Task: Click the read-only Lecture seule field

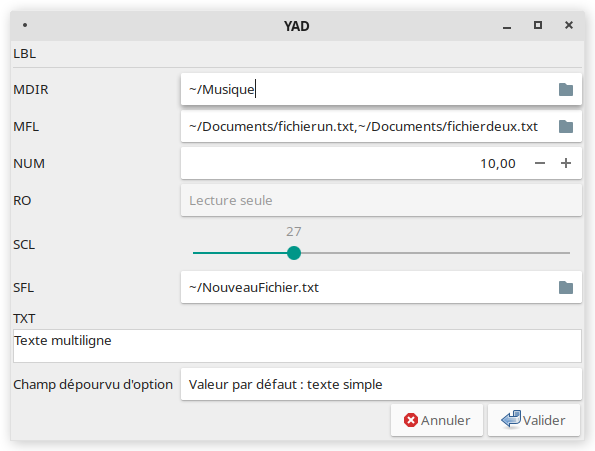Action: (381, 200)
